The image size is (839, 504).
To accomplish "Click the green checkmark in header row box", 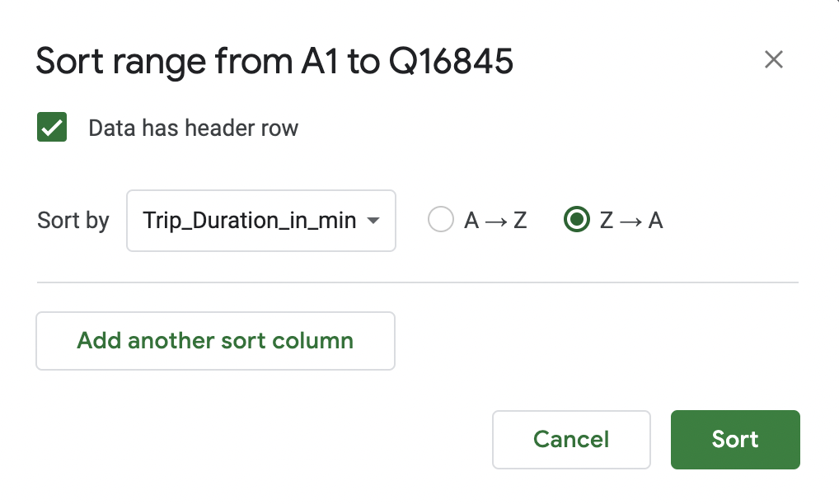I will pyautogui.click(x=52, y=128).
